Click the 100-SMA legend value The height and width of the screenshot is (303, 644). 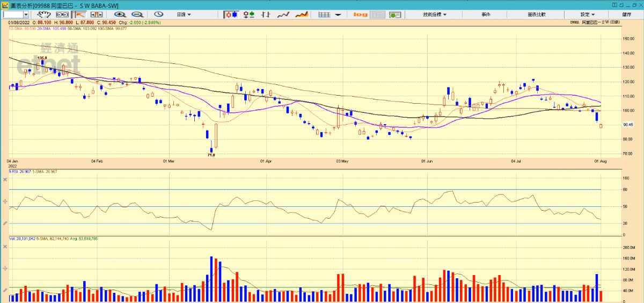click(x=112, y=28)
